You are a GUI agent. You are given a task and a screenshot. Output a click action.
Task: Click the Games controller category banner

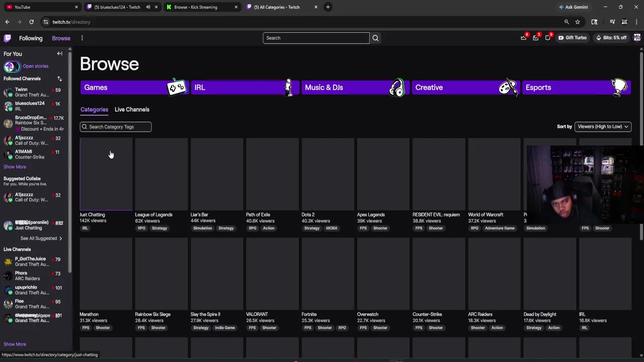(x=134, y=87)
